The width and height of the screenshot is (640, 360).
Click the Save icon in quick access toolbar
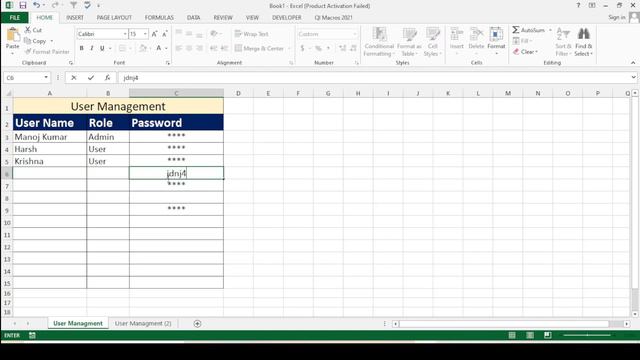(22, 5)
